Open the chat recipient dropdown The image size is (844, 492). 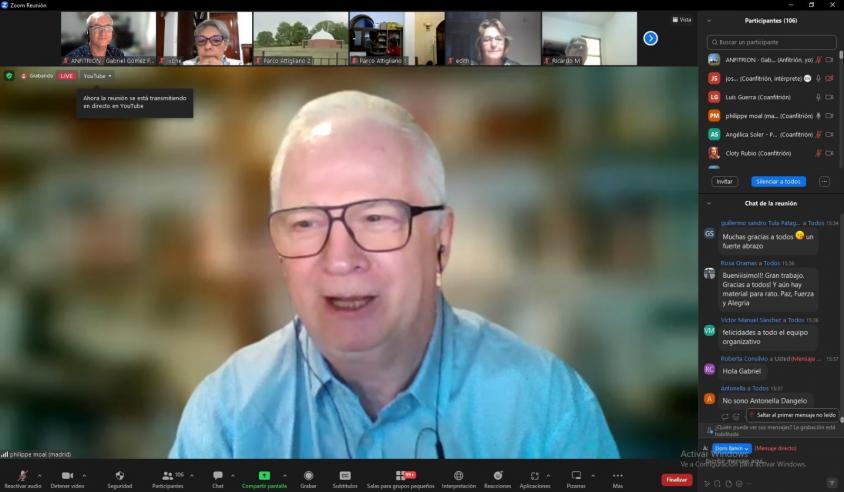(732, 448)
